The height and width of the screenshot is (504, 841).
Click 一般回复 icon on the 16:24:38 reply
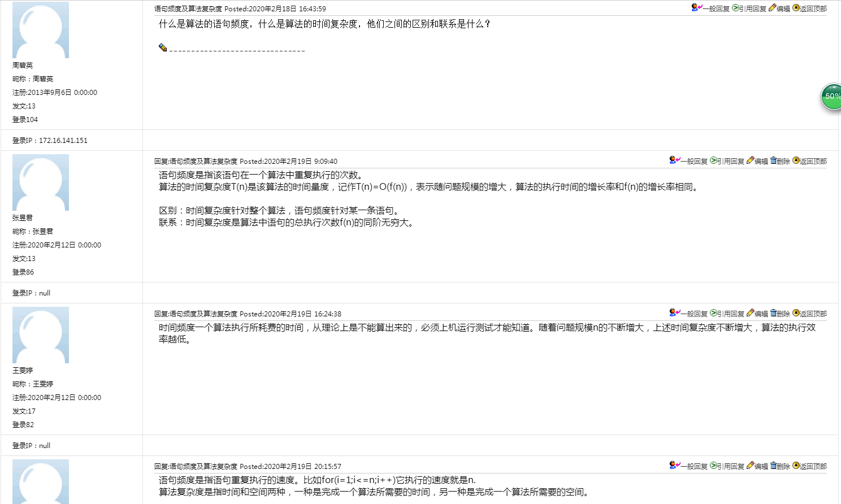[674, 312]
